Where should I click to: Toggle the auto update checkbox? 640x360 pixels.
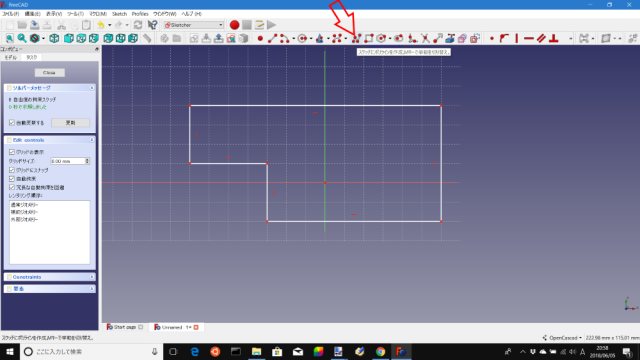pyautogui.click(x=12, y=122)
